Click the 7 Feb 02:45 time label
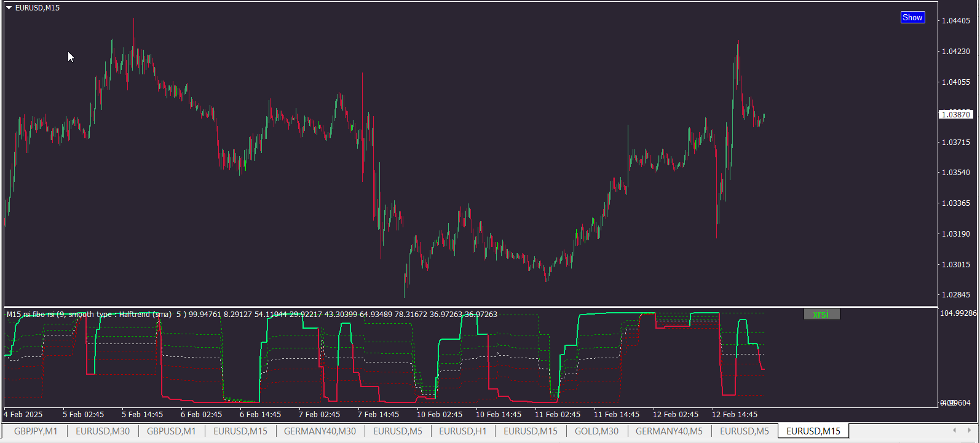 [x=319, y=415]
